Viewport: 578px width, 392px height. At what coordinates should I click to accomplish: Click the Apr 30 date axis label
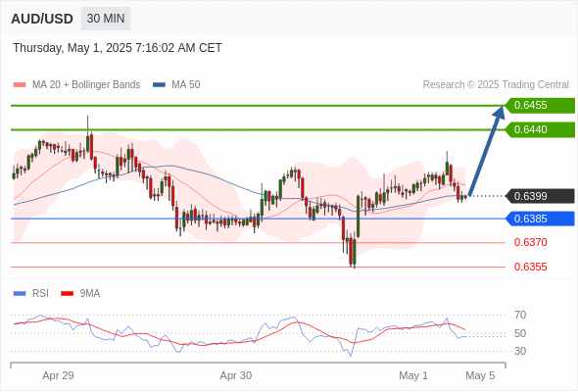pos(236,375)
